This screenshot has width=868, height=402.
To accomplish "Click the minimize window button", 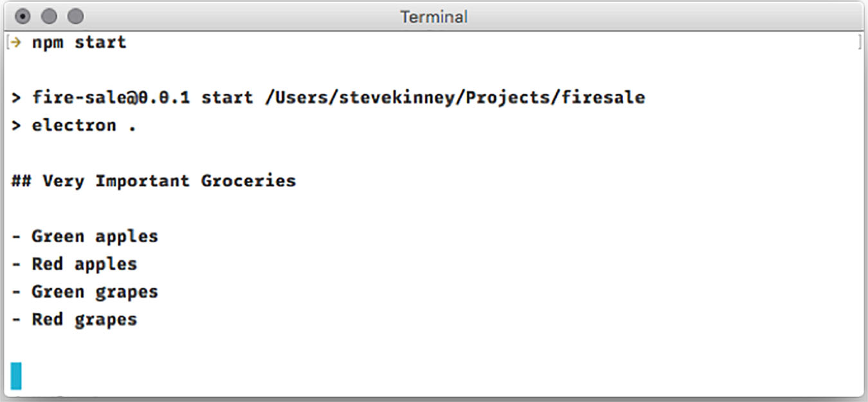I will 49,16.
